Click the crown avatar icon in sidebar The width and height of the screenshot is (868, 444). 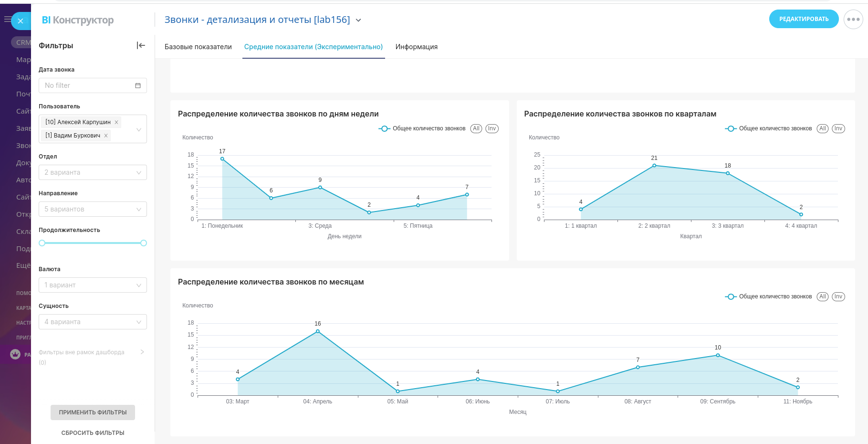click(x=15, y=354)
